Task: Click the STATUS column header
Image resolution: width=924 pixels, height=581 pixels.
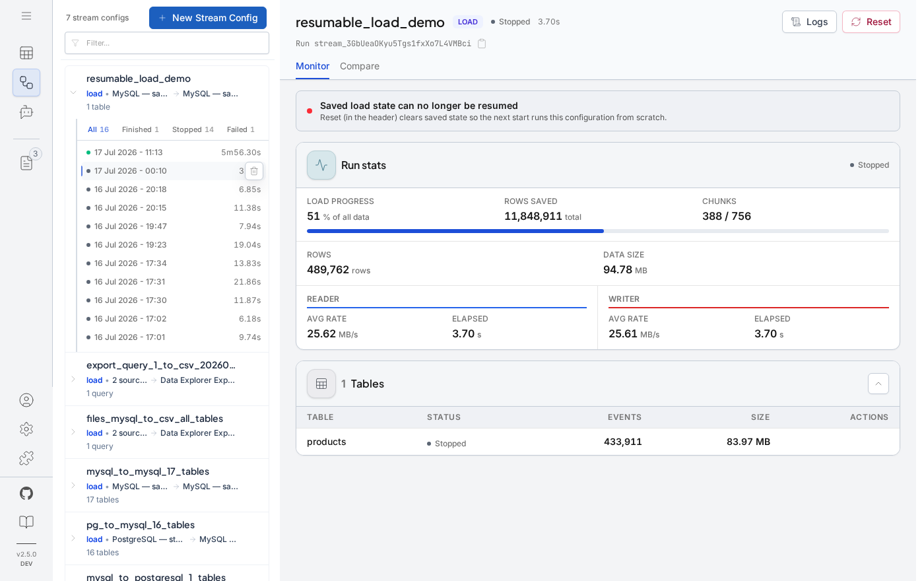Action: (x=444, y=417)
